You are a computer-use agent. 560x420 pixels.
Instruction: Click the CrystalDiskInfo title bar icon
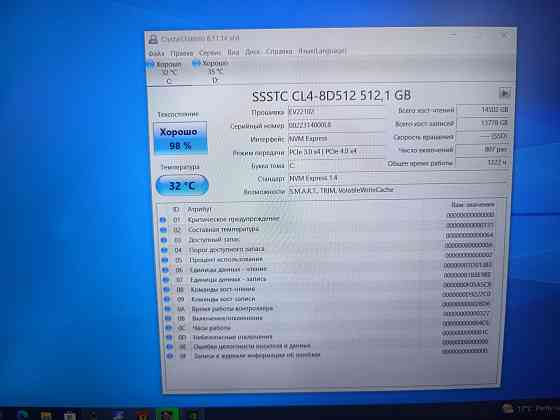coord(153,39)
